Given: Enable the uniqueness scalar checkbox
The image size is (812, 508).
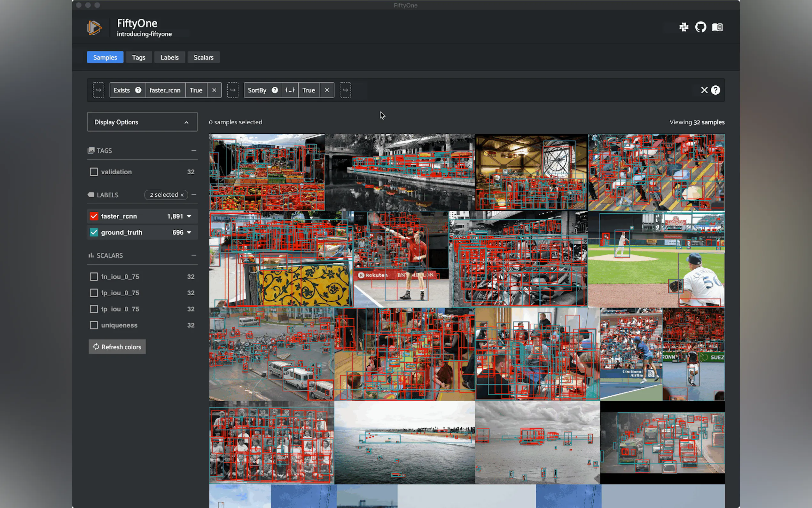Looking at the screenshot, I should 94,325.
